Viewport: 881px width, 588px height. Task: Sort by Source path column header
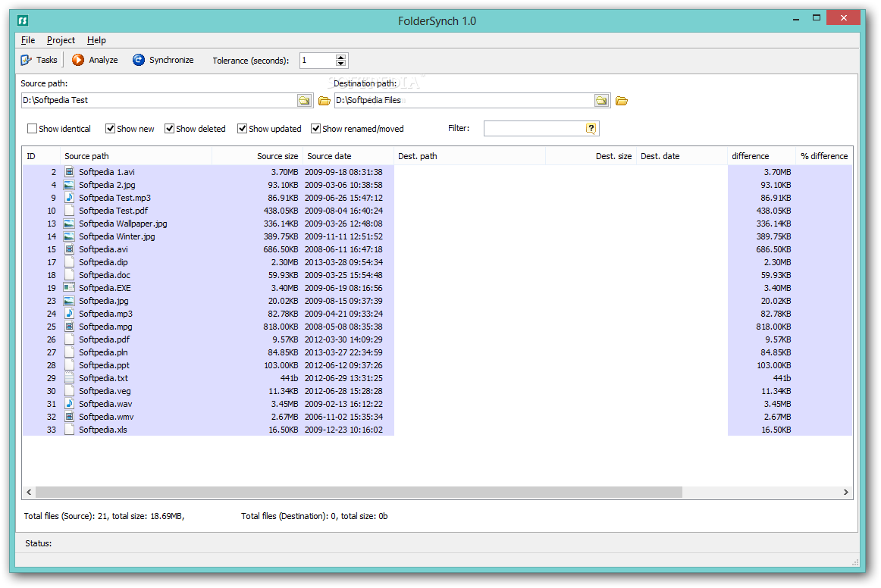click(x=136, y=156)
